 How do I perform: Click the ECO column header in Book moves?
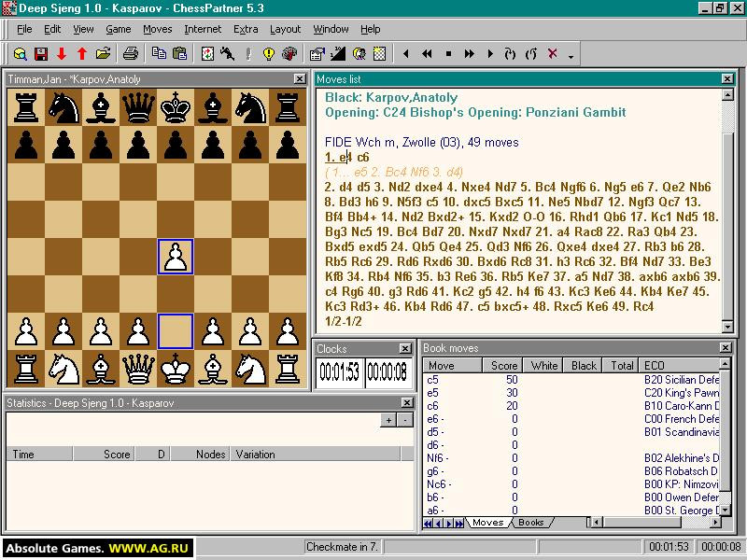pos(679,365)
